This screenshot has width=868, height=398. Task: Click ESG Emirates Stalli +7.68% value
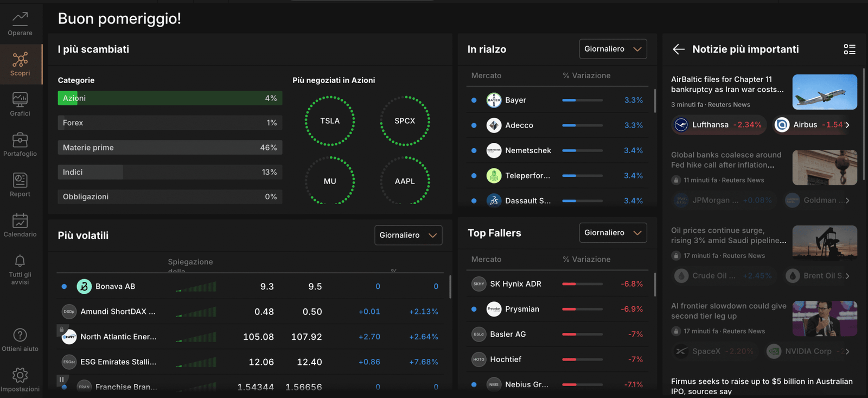(x=424, y=362)
